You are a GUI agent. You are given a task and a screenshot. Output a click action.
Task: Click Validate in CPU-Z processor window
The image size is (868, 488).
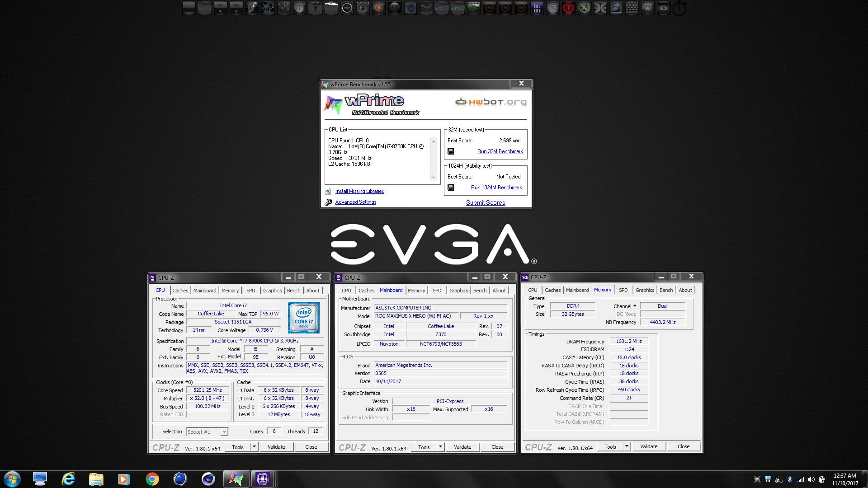coord(276,447)
